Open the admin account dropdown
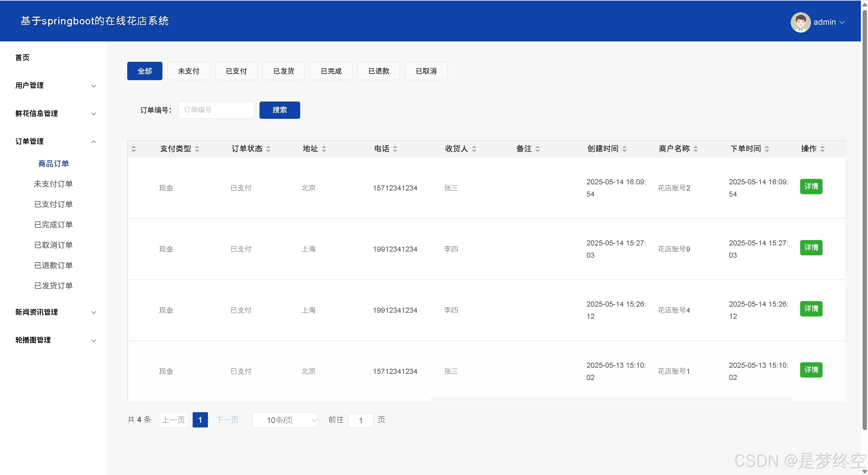 [x=829, y=22]
